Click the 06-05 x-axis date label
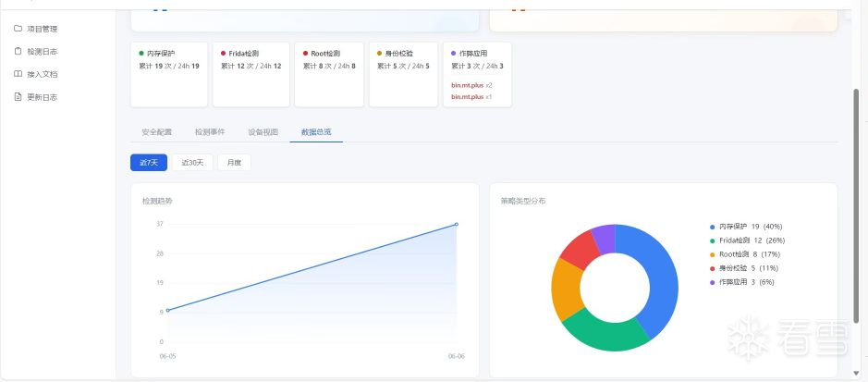Screen dimensions: 868x382 pyautogui.click(x=167, y=356)
